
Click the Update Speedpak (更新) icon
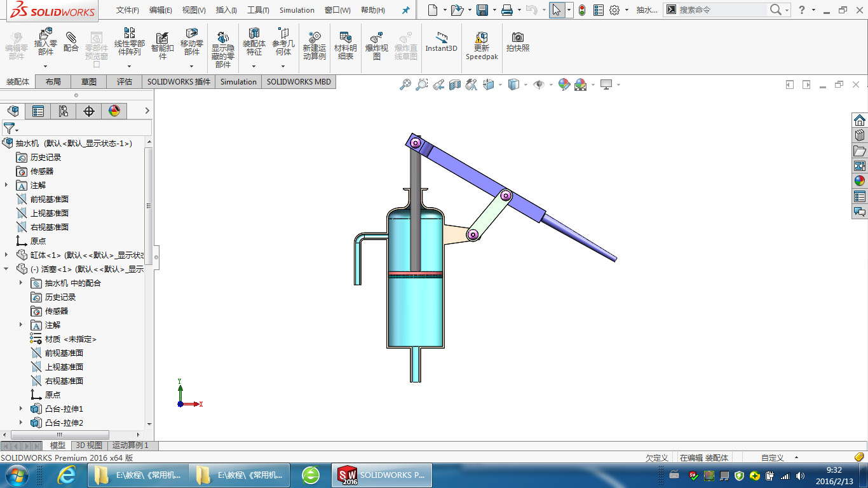pyautogui.click(x=482, y=37)
